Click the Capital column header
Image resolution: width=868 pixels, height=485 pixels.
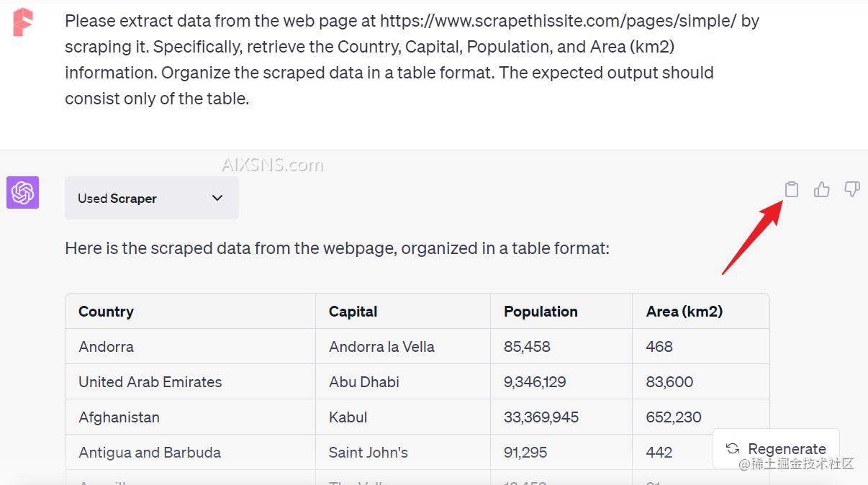(353, 312)
